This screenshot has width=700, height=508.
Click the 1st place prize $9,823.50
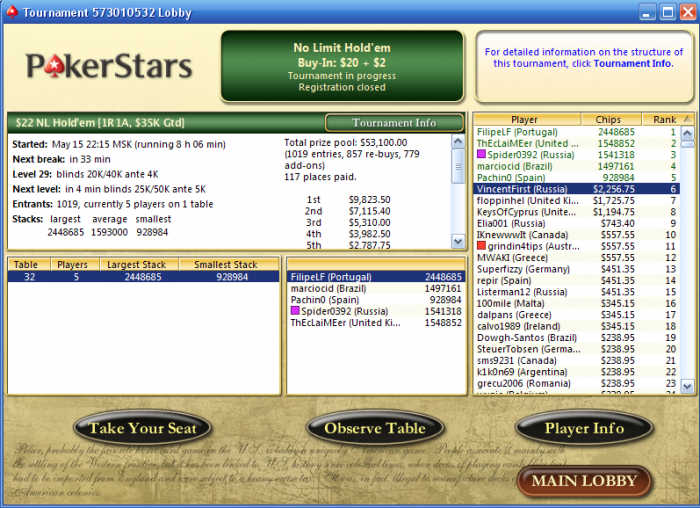point(369,200)
